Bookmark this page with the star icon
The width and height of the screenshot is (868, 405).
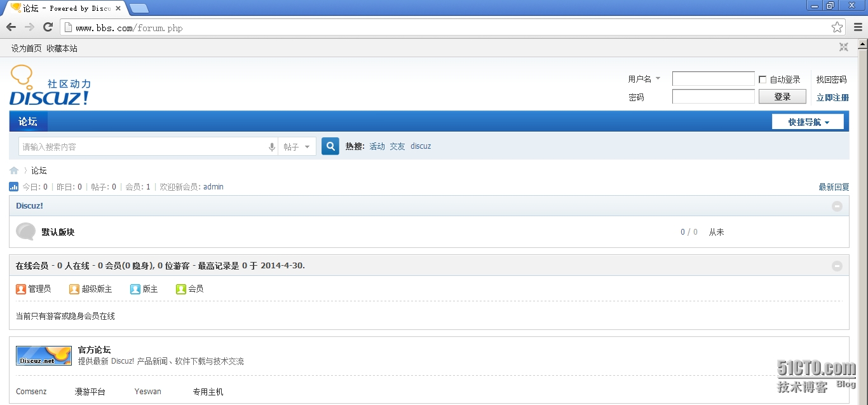point(837,27)
